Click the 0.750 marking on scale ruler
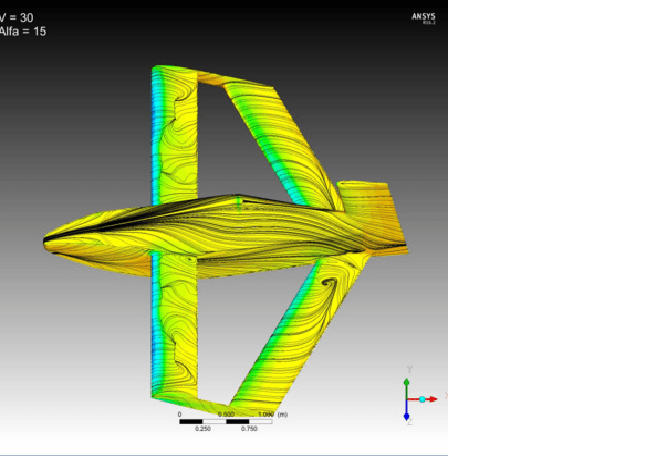Viewport: 664px width, 456px height. point(250,429)
